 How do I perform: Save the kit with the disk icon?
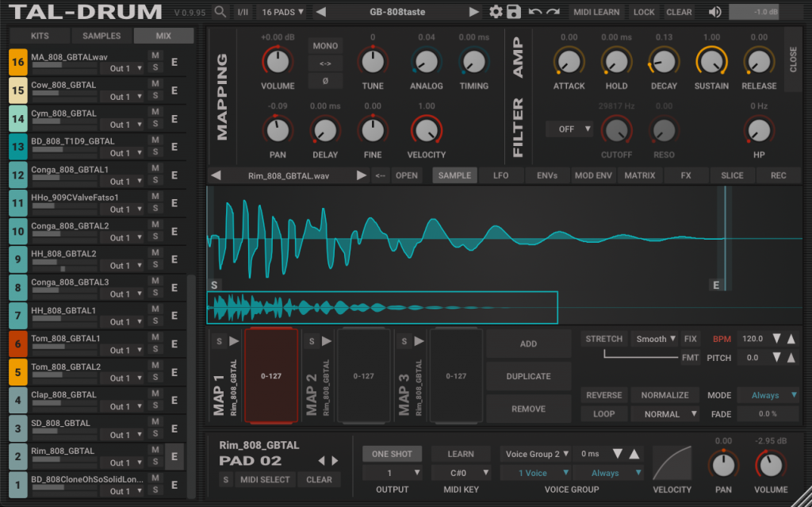512,12
